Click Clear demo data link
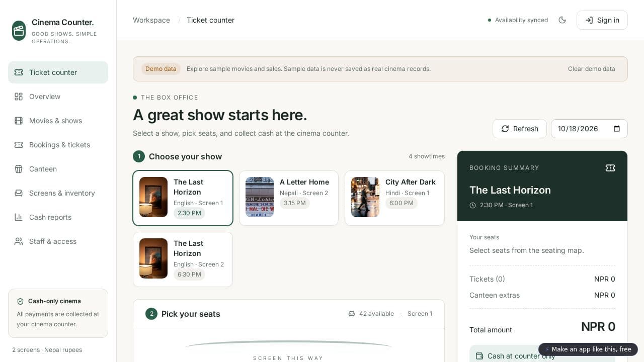 tap(592, 69)
